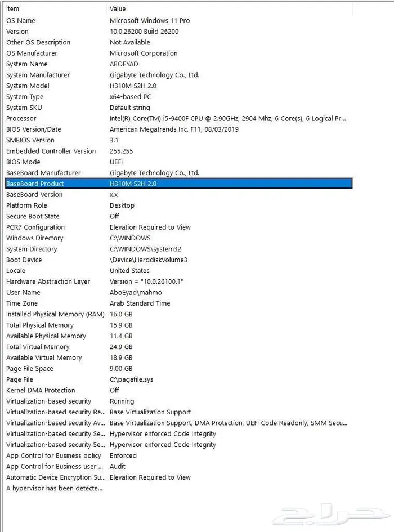Select the System Type row
The height and width of the screenshot is (532, 394).
click(179, 97)
